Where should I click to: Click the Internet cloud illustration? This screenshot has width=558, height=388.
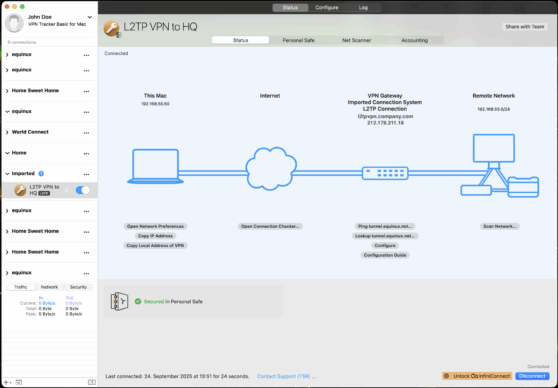point(271,168)
